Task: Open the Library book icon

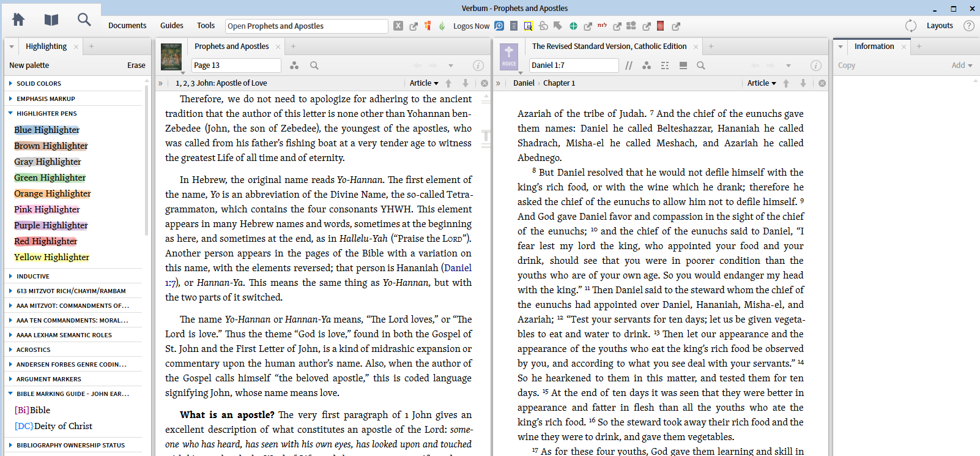Action: pos(51,20)
